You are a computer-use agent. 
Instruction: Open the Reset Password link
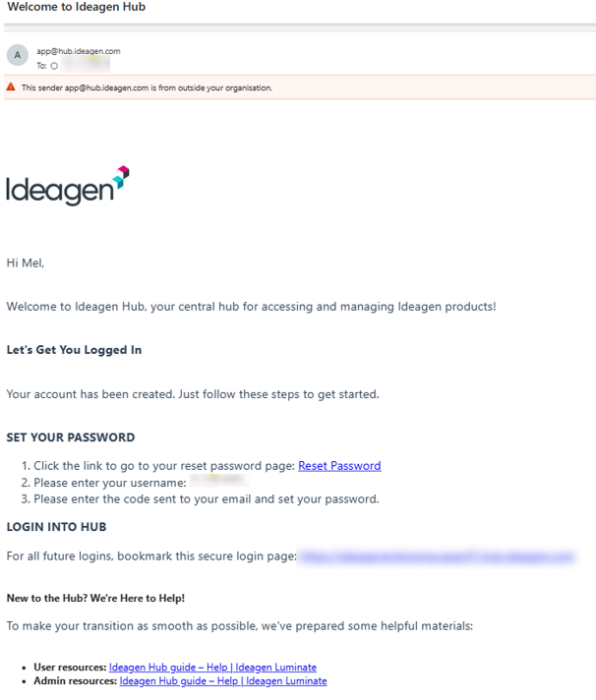click(x=339, y=466)
